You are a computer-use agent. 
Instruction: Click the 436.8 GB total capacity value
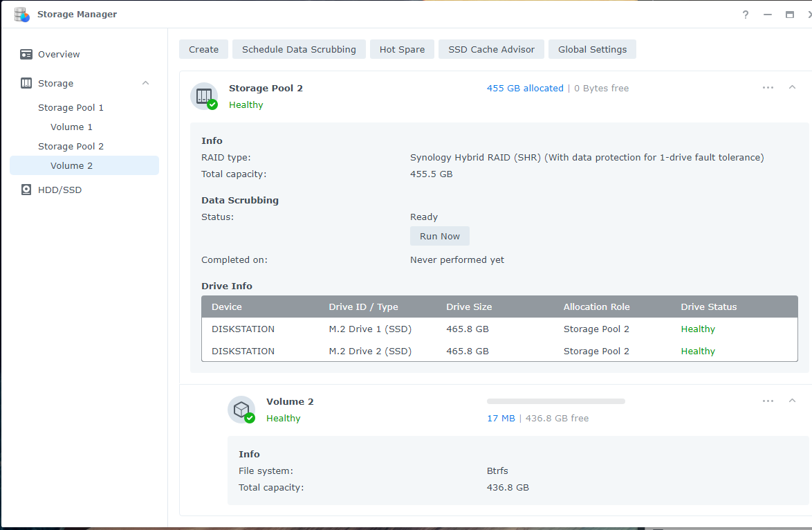point(508,488)
